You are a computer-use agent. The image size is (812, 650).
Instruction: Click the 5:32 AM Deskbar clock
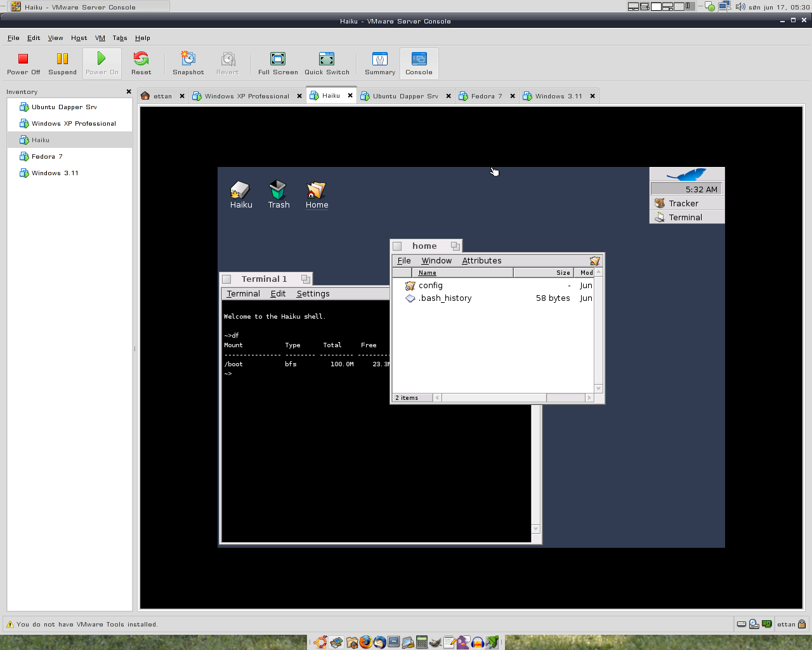[x=686, y=189]
